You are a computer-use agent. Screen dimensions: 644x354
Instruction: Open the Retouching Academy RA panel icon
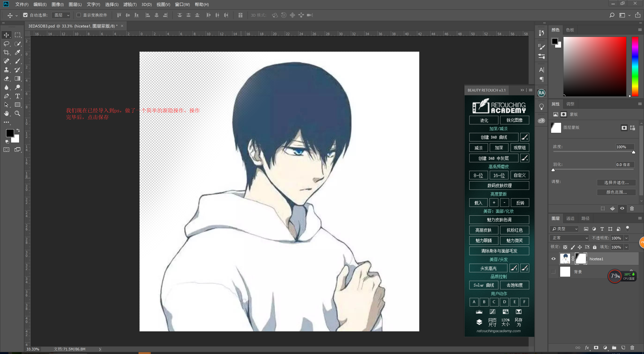tap(541, 93)
